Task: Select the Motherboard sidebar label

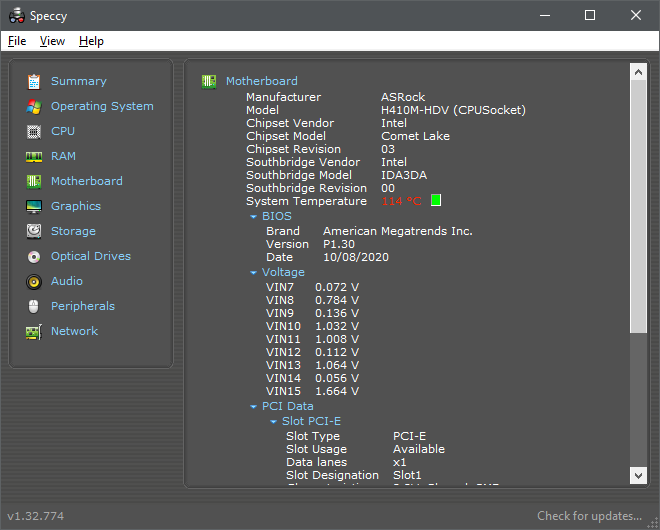Action: coord(87,181)
